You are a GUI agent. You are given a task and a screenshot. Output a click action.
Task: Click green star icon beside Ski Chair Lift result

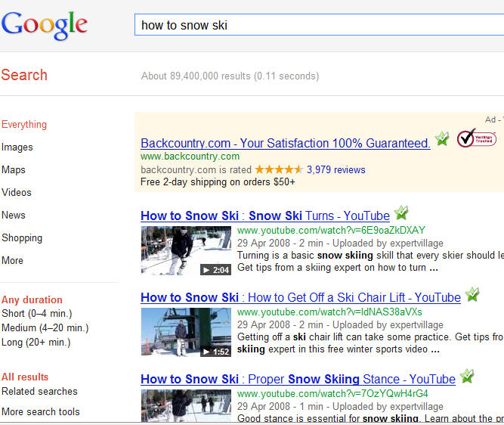[472, 294]
